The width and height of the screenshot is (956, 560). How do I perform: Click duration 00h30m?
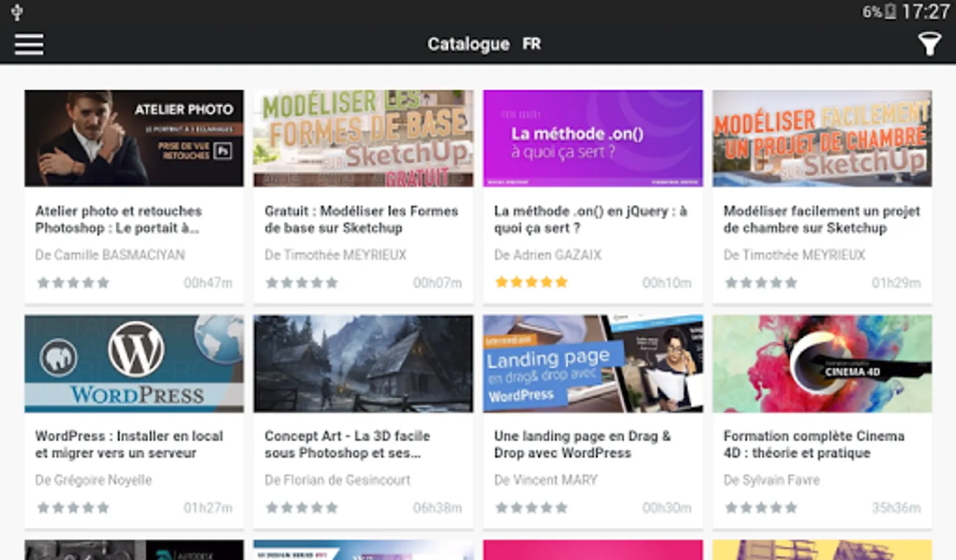(x=667, y=508)
